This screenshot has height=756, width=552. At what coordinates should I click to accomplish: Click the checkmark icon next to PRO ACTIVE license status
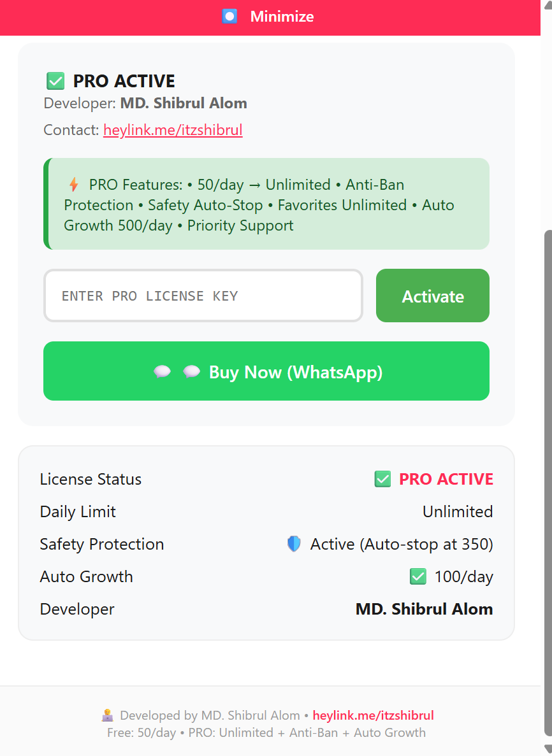tap(382, 479)
